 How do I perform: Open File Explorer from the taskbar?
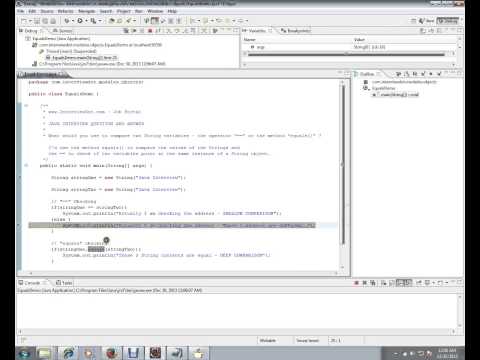pyautogui.click(x=45, y=353)
